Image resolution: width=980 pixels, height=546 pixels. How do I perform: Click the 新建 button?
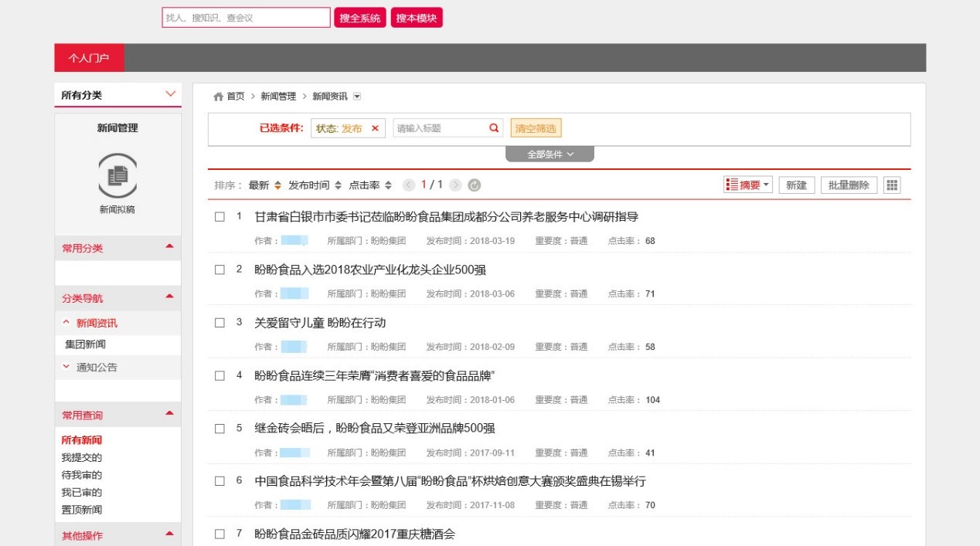(796, 185)
